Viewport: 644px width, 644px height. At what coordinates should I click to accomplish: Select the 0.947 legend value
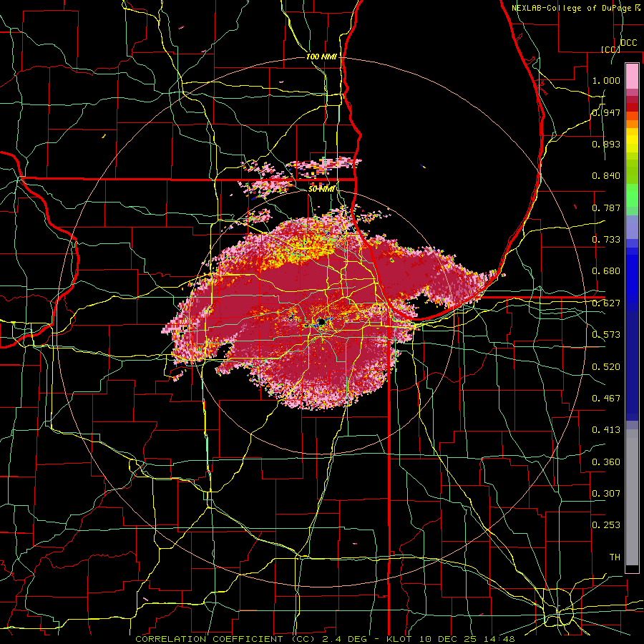tap(606, 112)
